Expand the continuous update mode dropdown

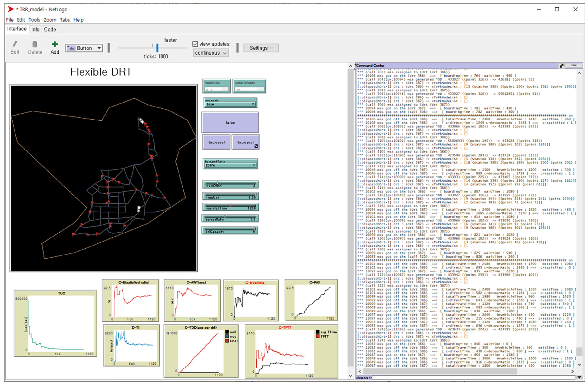[x=211, y=53]
